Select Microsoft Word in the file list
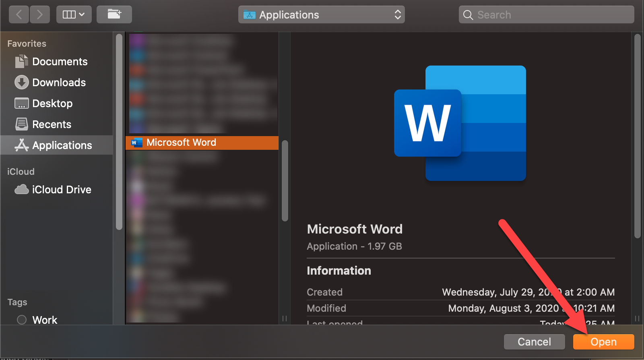Screen dimensions: 644x360 tap(202, 143)
